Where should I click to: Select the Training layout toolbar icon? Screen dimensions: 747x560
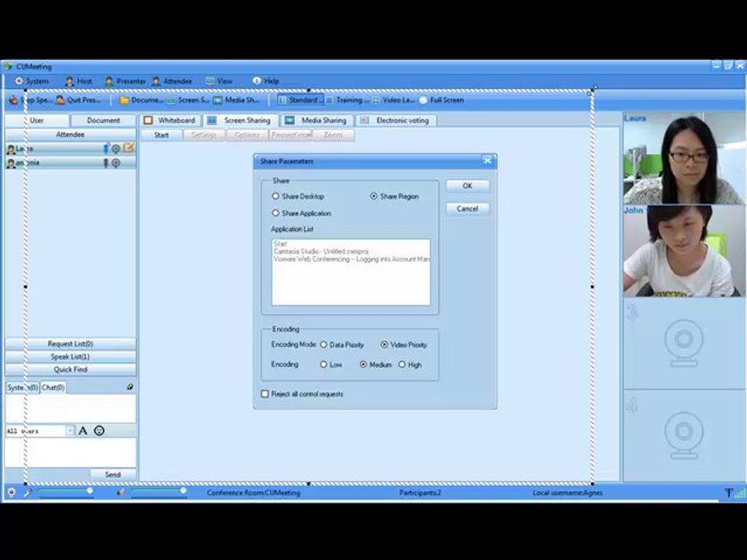(x=348, y=100)
